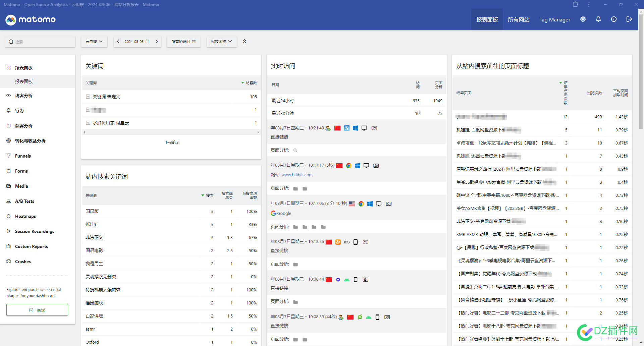
Task: Click the sign out icon
Action: click(629, 19)
